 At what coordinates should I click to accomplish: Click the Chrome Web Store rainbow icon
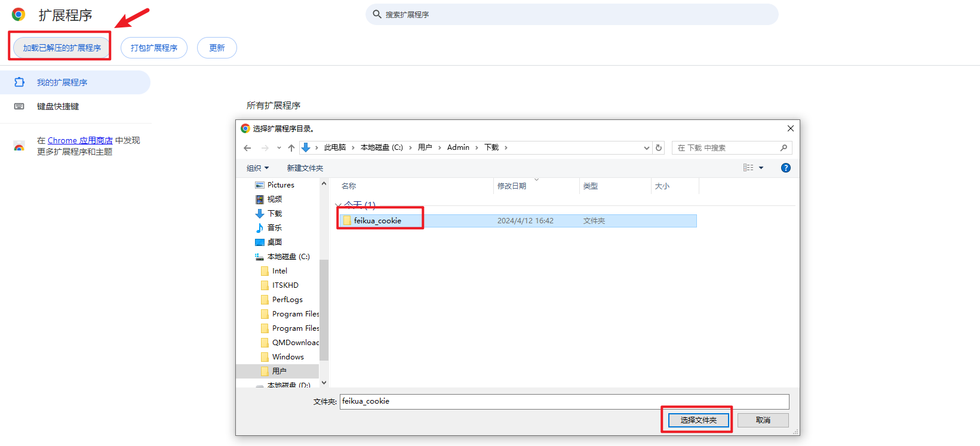19,146
